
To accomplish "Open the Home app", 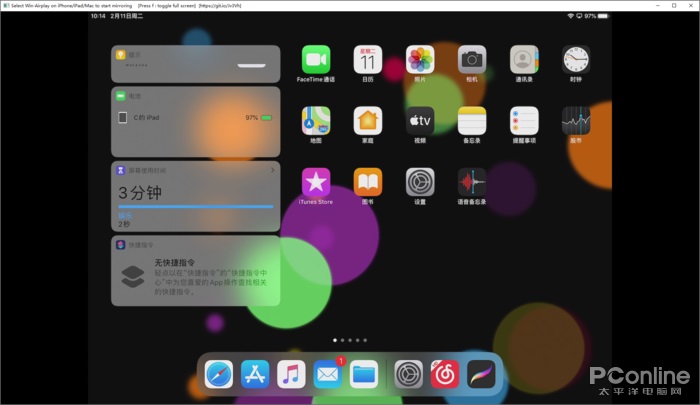I will coord(367,121).
